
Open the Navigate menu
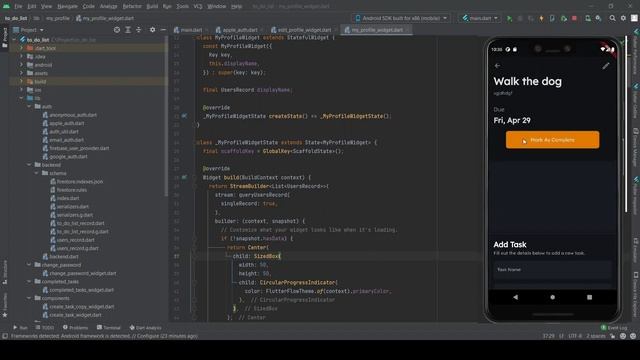(x=67, y=7)
